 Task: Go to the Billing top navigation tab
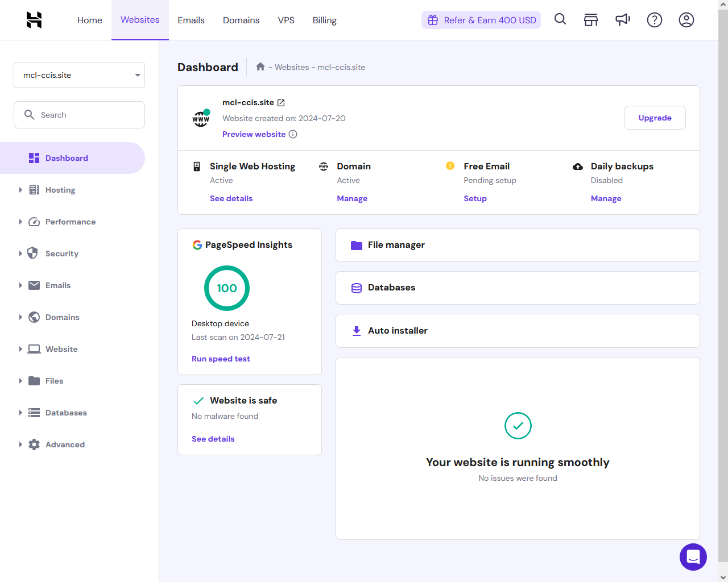tap(324, 20)
